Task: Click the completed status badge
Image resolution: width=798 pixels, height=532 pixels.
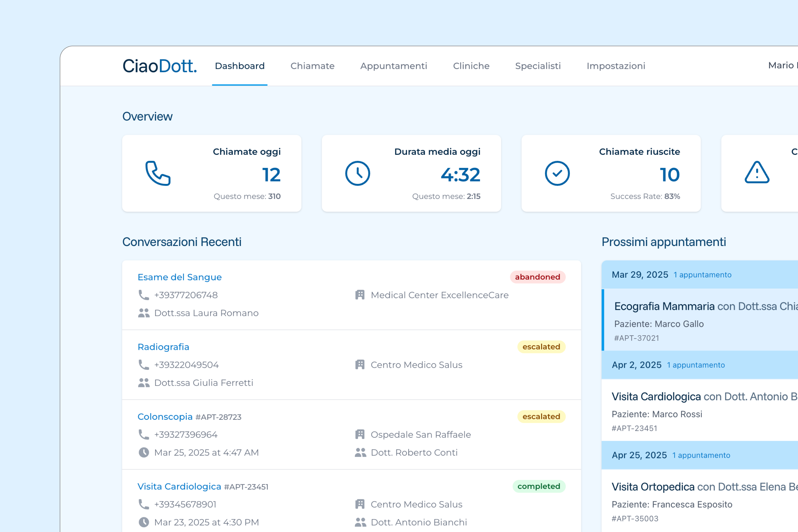Action: tap(539, 486)
